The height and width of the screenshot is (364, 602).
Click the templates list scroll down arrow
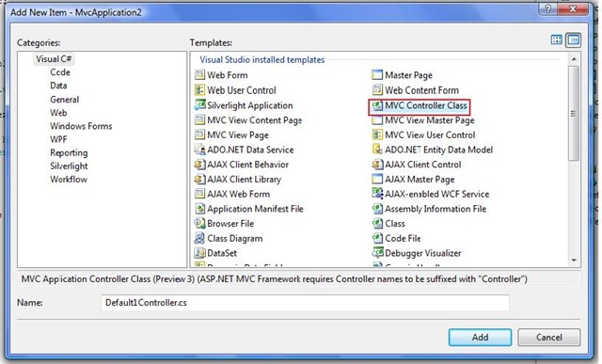[x=574, y=261]
